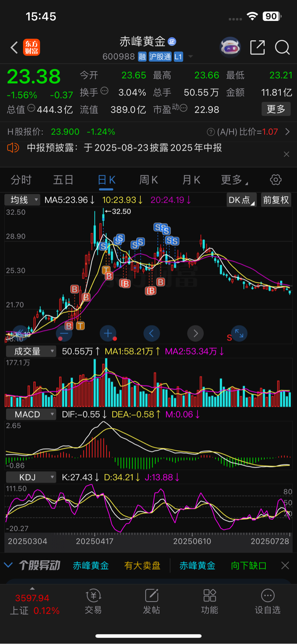Tap the battery indicator showing 90
297x644 pixels.
click(x=272, y=16)
